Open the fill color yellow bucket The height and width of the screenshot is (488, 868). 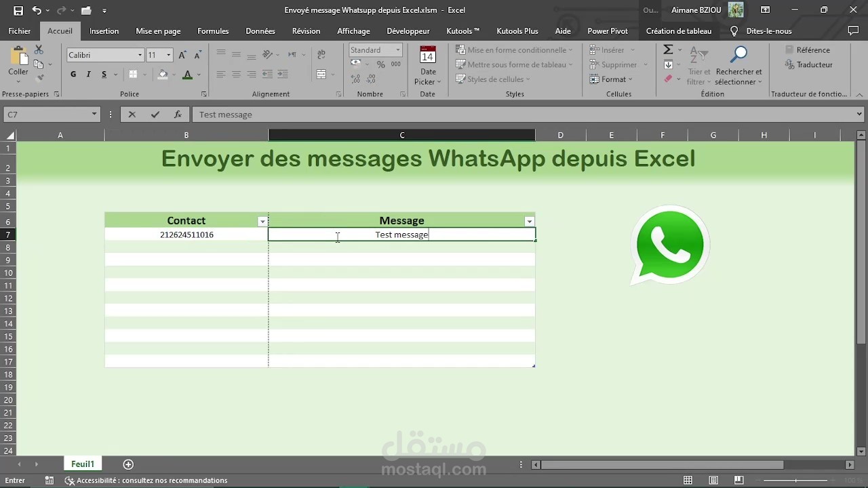click(x=163, y=75)
